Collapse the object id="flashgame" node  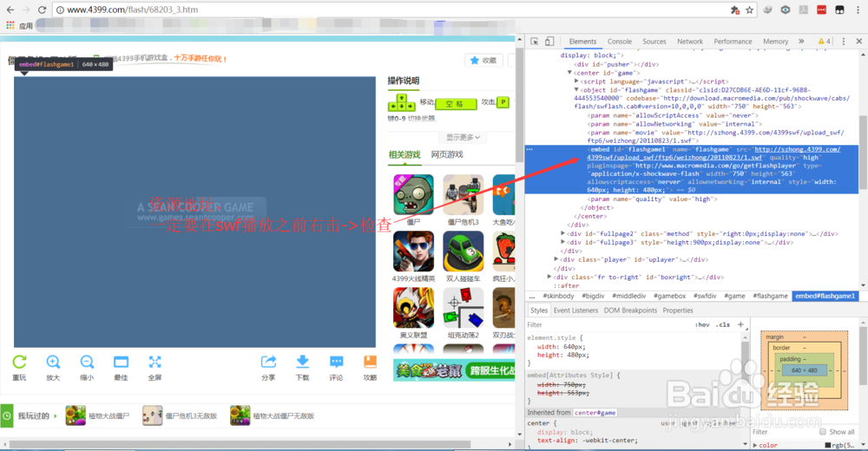[x=576, y=89]
